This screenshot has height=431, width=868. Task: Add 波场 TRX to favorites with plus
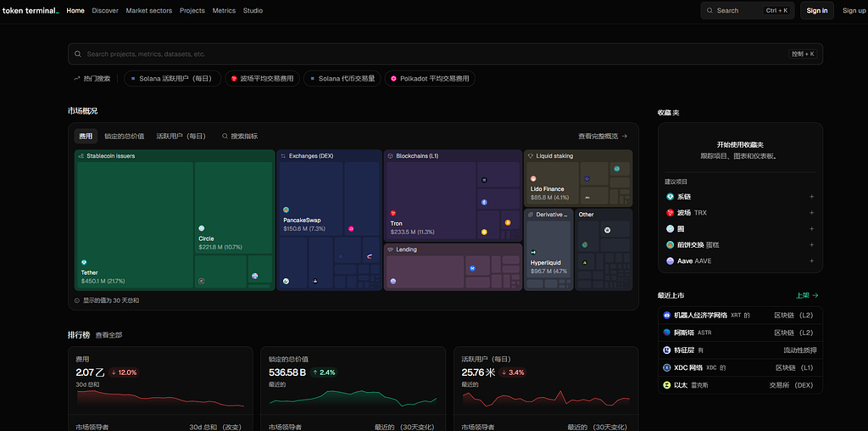(x=811, y=213)
